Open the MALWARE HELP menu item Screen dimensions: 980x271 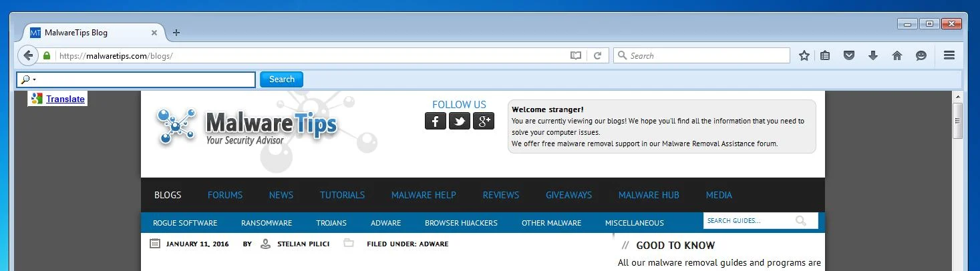coord(424,195)
